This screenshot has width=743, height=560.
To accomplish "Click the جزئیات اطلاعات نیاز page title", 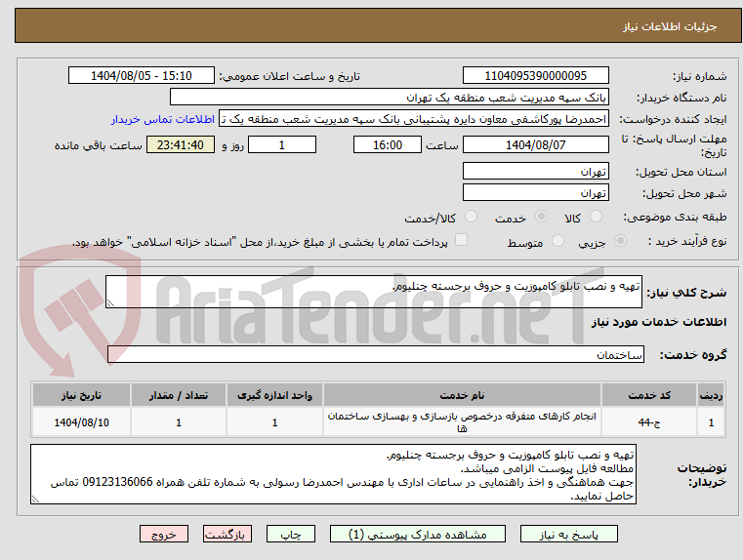I will click(x=670, y=26).
